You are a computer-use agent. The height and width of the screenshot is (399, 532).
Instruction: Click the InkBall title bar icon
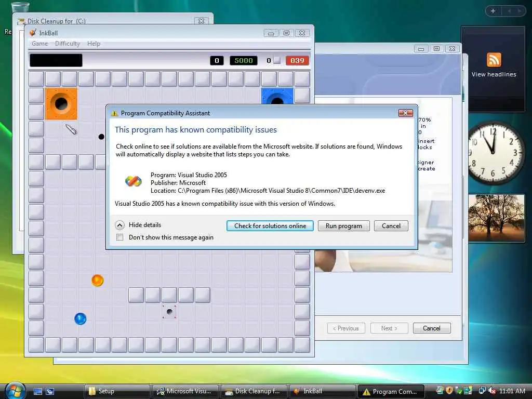pyautogui.click(x=33, y=33)
